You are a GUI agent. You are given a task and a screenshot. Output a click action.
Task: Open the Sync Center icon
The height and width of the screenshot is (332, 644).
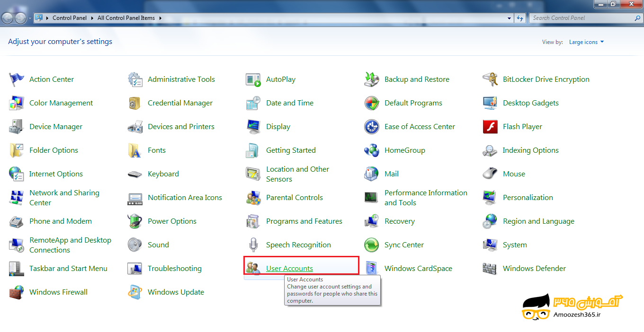coord(372,245)
